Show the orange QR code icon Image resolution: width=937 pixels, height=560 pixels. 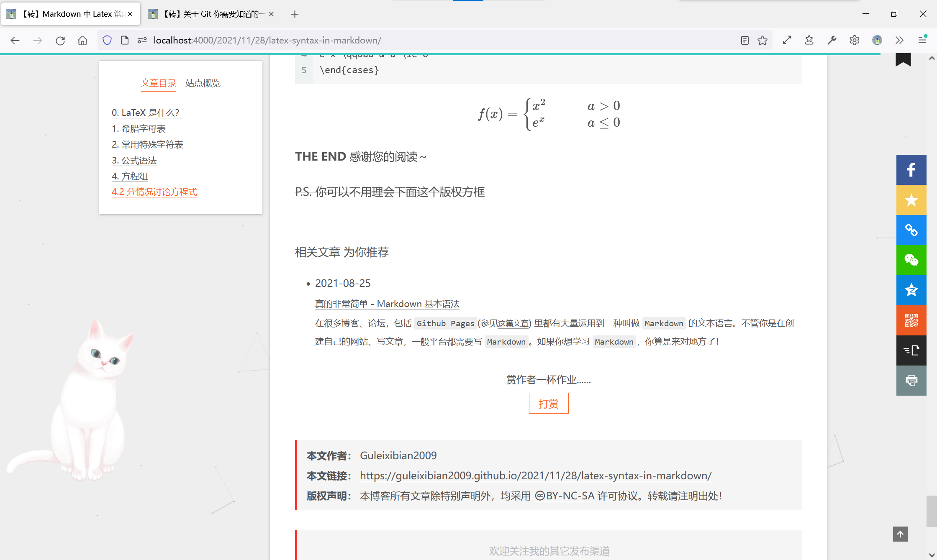pyautogui.click(x=911, y=320)
